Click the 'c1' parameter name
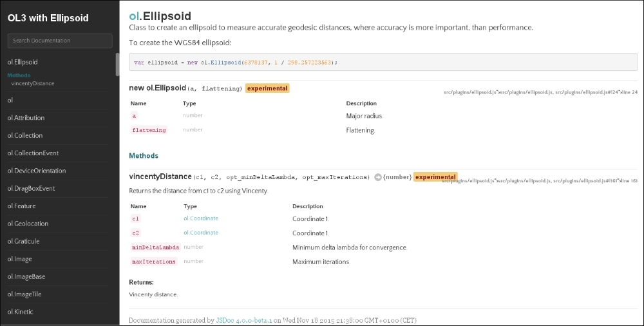This screenshot has height=326, width=644. tap(135, 219)
